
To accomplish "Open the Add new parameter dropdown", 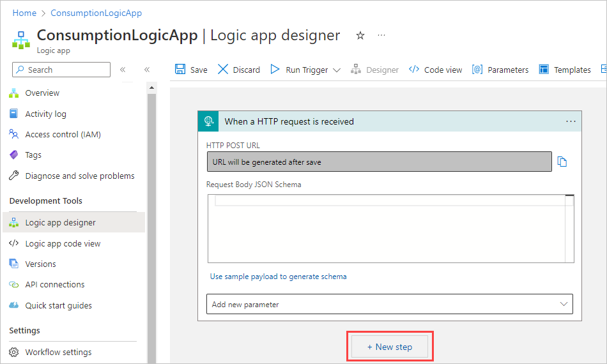I will [390, 304].
